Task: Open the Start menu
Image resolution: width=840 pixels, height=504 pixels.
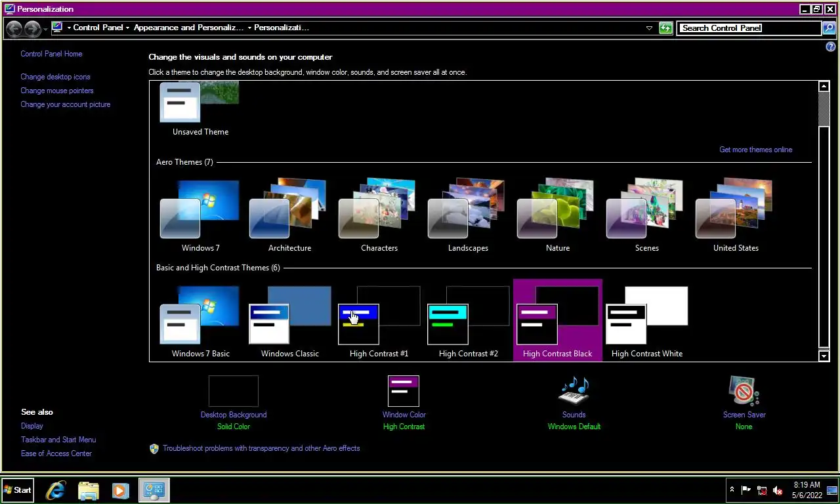Action: (18, 490)
